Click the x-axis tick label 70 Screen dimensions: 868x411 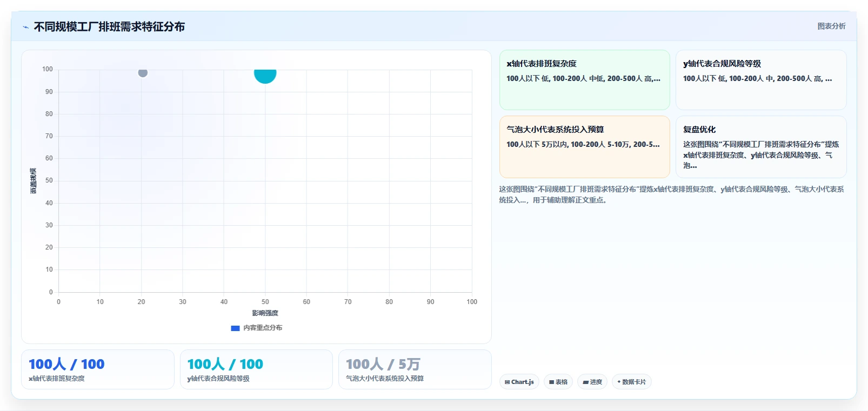(348, 302)
